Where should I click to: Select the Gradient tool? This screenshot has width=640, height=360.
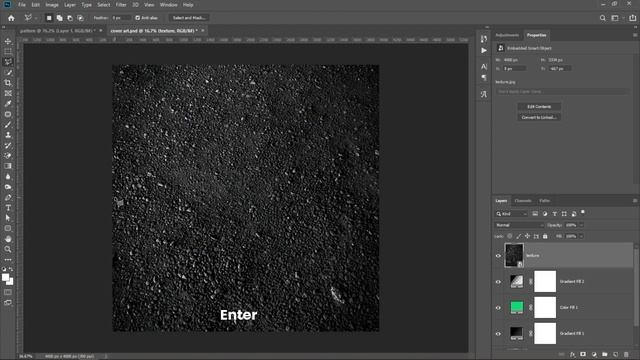point(8,166)
